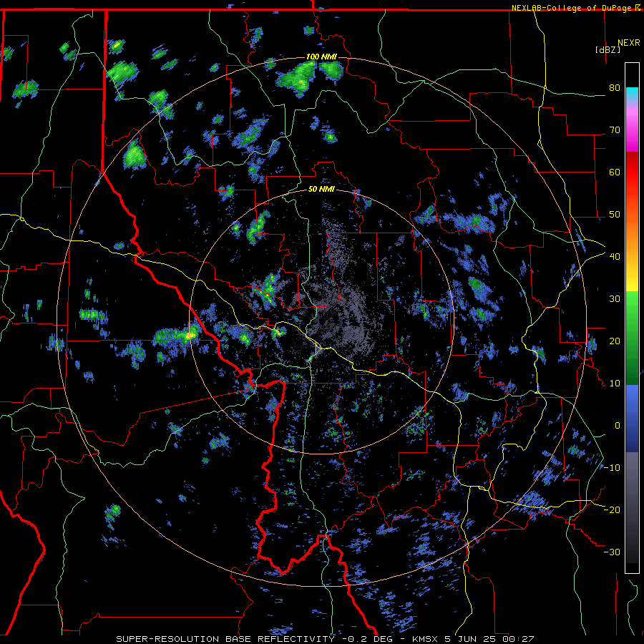
Task: Click the 60 dBZ scale value
Action: [615, 172]
